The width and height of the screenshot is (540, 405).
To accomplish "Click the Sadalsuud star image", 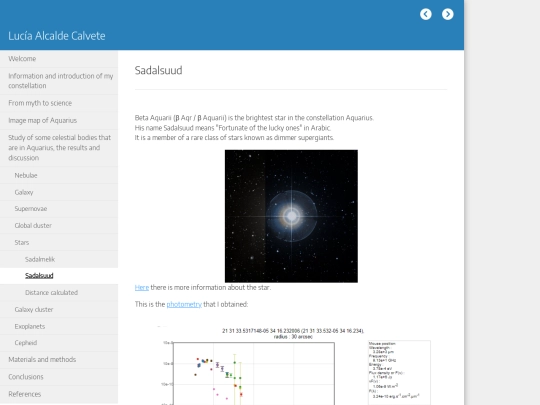I will 291,216.
